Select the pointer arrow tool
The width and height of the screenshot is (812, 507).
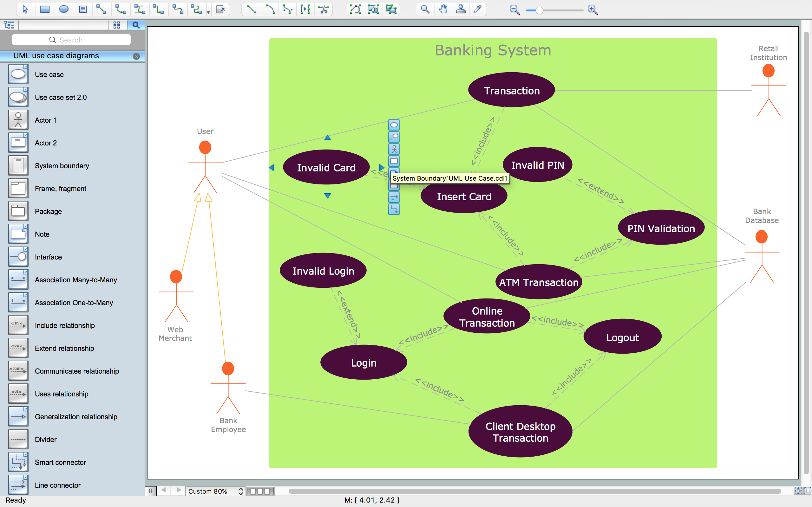pyautogui.click(x=25, y=10)
